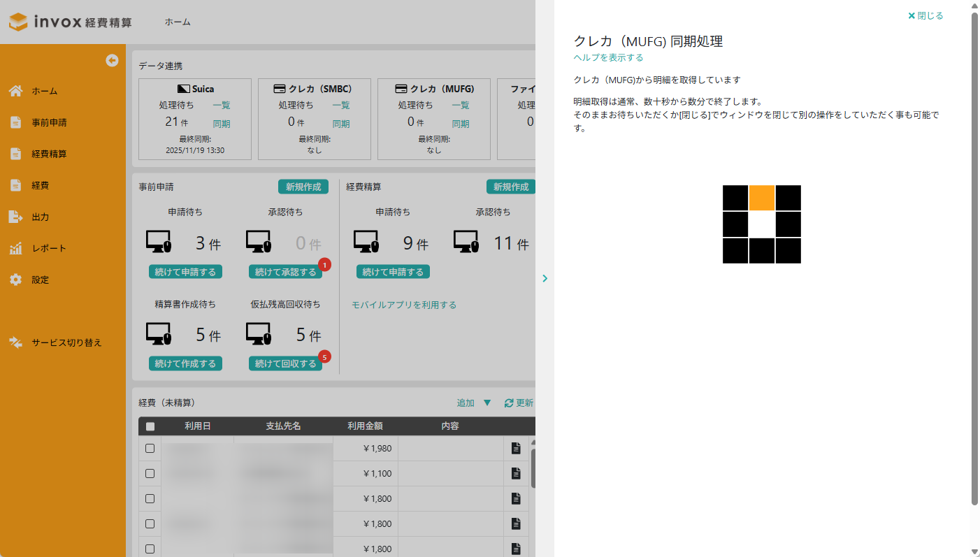
Task: Select ホーム in the top navigation
Action: pos(178,22)
